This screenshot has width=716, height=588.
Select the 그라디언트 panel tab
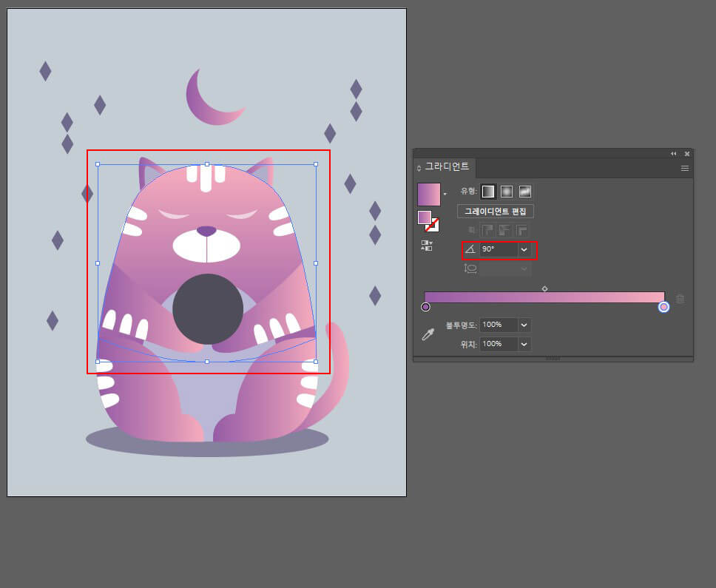click(447, 166)
